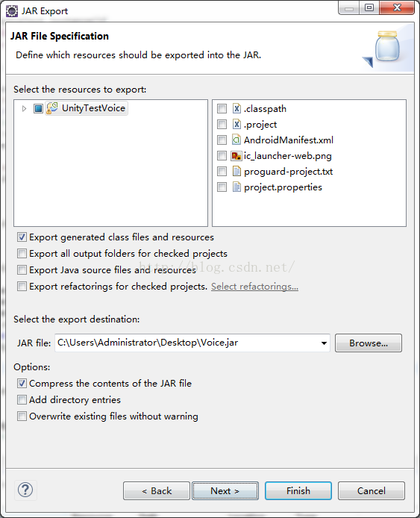420x518 pixels.
Task: Toggle the UnityTestVoice project checkbox
Action: (38, 108)
